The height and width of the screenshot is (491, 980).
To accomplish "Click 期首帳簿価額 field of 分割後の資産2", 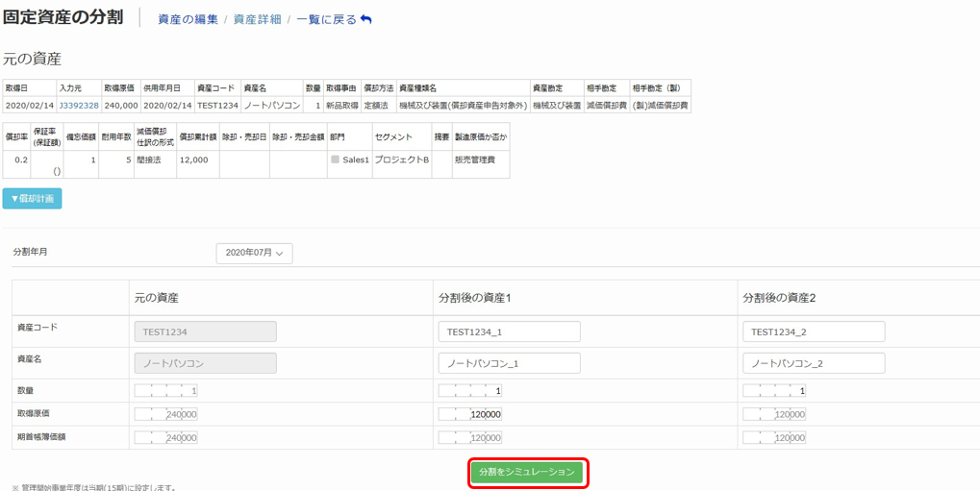I will [774, 438].
